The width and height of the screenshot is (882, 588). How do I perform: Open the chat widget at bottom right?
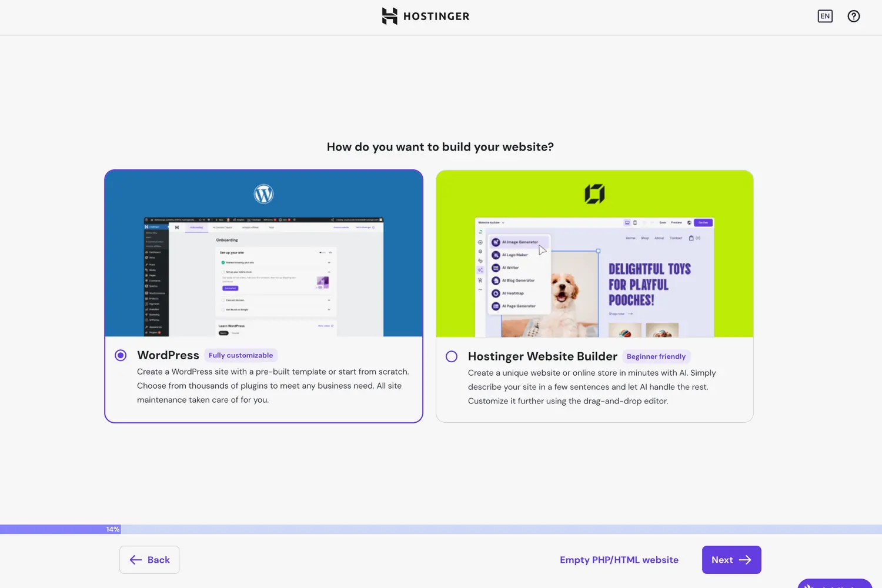point(834,583)
